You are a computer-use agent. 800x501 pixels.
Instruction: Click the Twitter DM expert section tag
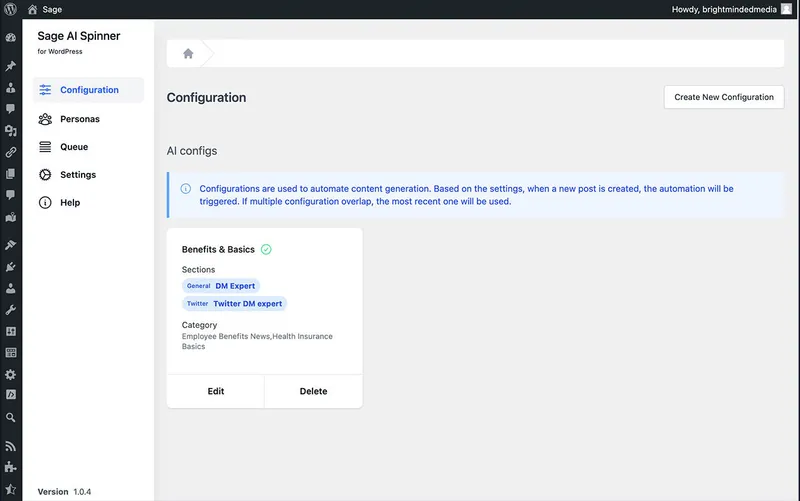coord(235,304)
